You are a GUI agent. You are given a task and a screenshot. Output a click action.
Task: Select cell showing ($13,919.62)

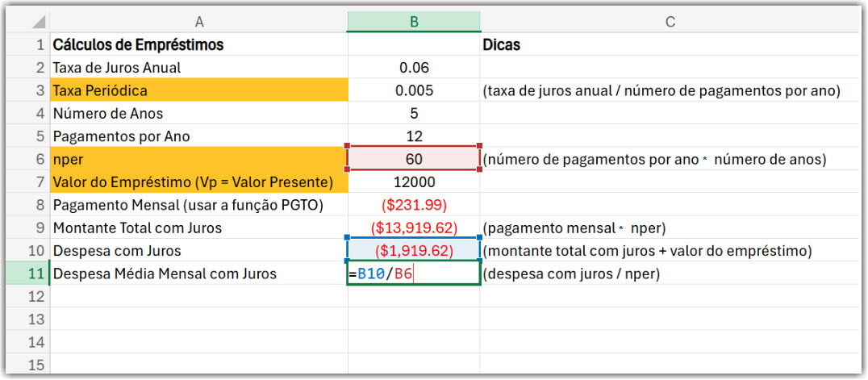coord(414,228)
